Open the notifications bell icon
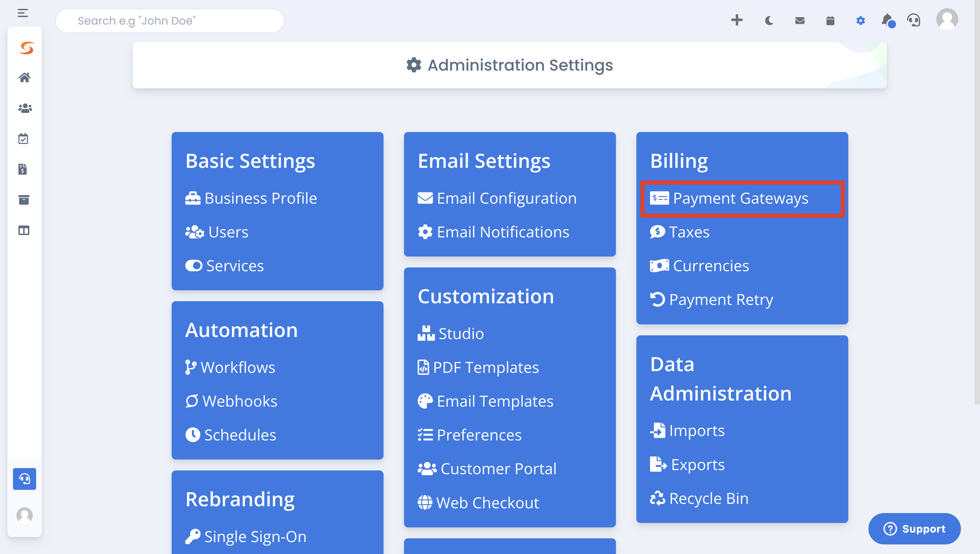The height and width of the screenshot is (554, 980). pos(887,20)
